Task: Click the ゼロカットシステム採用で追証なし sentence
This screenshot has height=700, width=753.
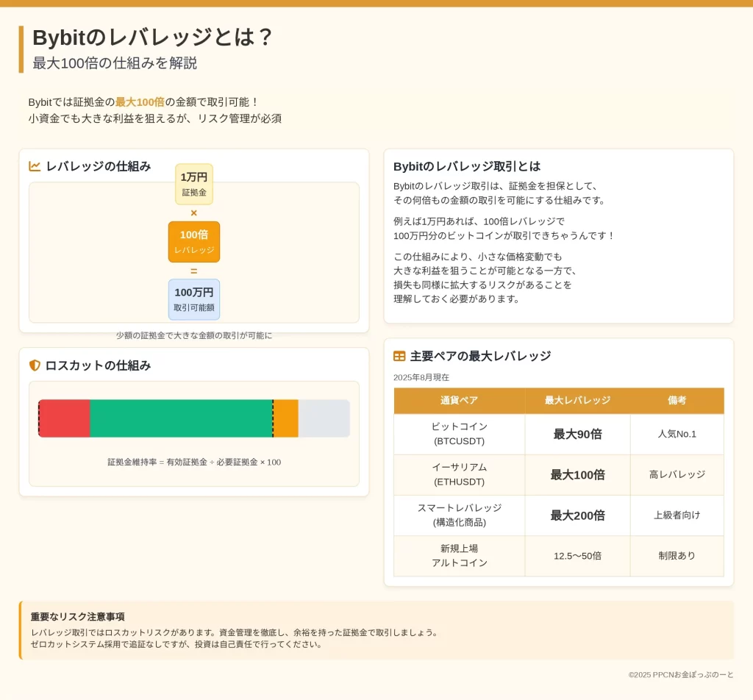Action: tap(176, 644)
